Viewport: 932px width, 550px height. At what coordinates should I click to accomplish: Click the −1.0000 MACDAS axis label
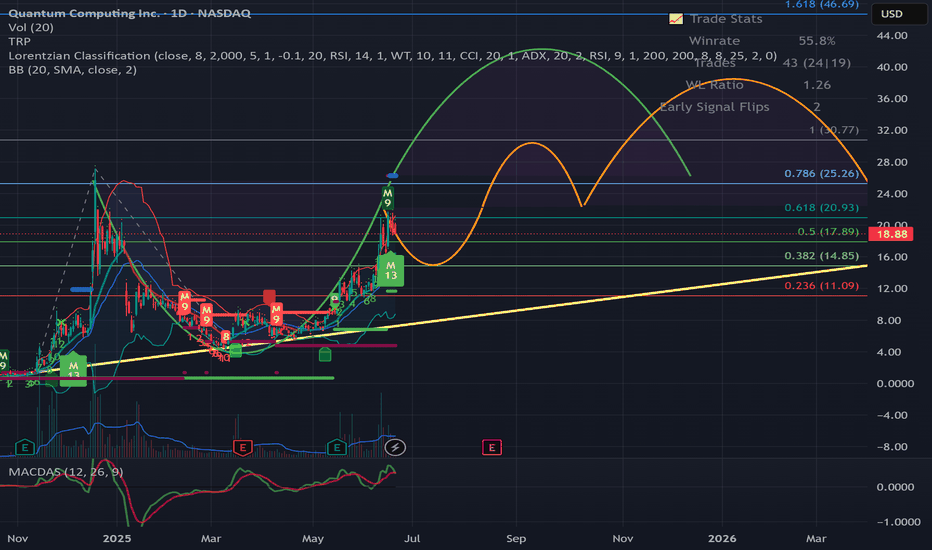pyautogui.click(x=898, y=522)
